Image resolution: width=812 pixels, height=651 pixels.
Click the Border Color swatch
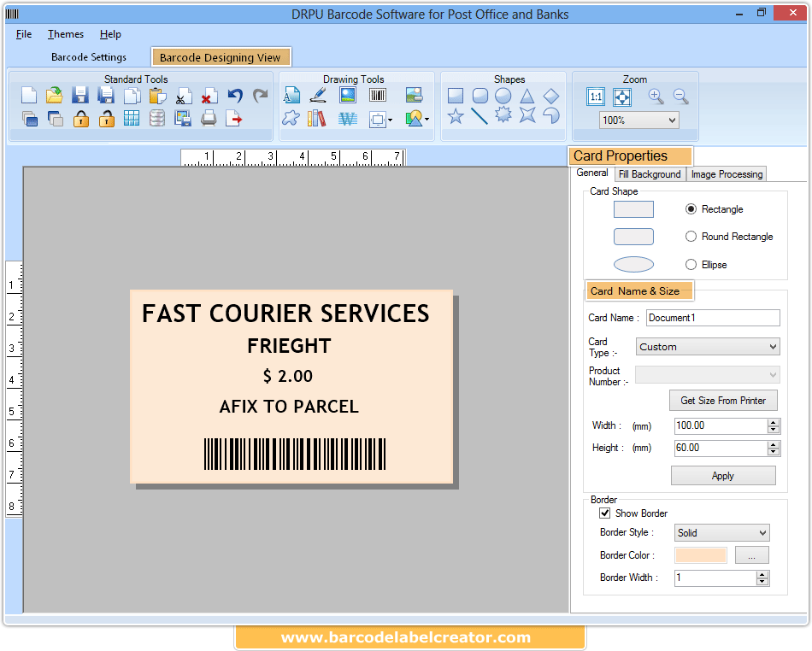[701, 555]
